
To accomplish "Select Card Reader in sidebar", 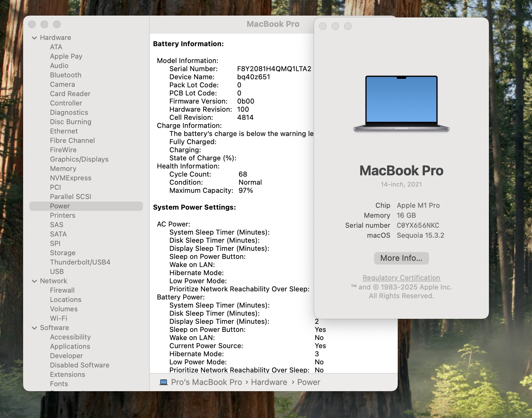I will 70,94.
